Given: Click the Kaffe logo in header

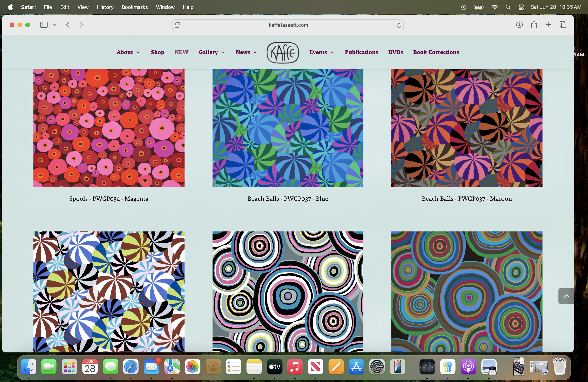Looking at the screenshot, I should (283, 52).
